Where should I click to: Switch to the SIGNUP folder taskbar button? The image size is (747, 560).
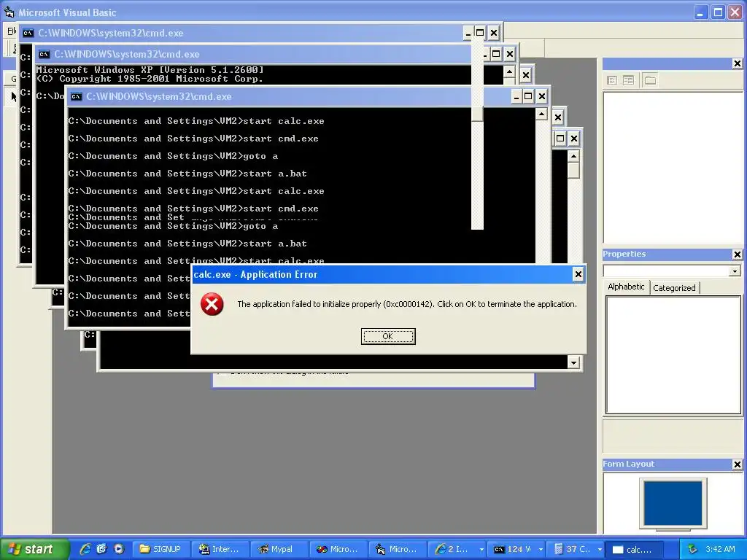click(x=160, y=549)
